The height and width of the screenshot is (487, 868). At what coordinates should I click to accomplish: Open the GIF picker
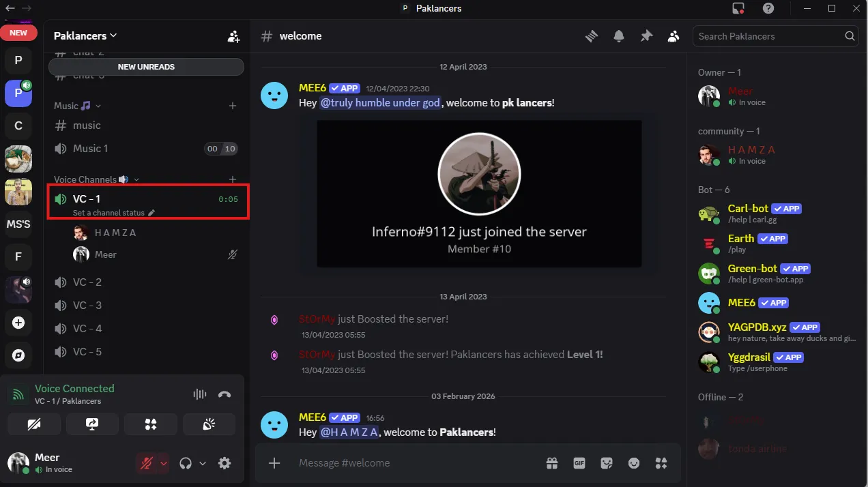[579, 463]
